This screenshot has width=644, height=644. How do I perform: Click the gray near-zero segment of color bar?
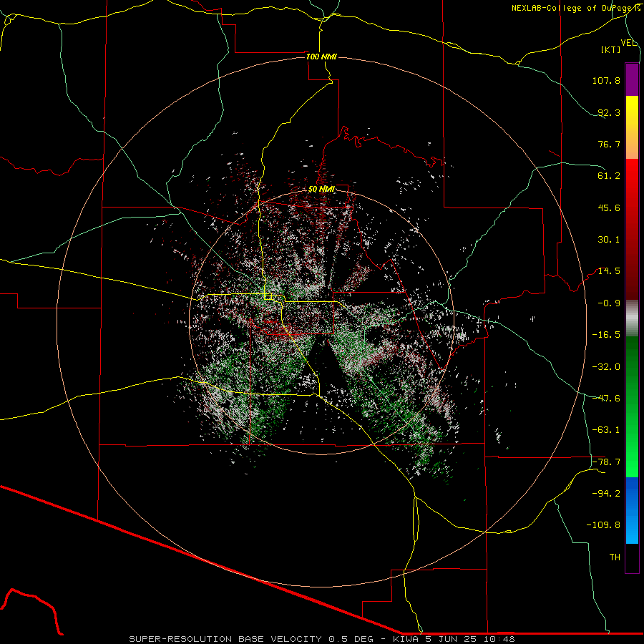click(632, 318)
